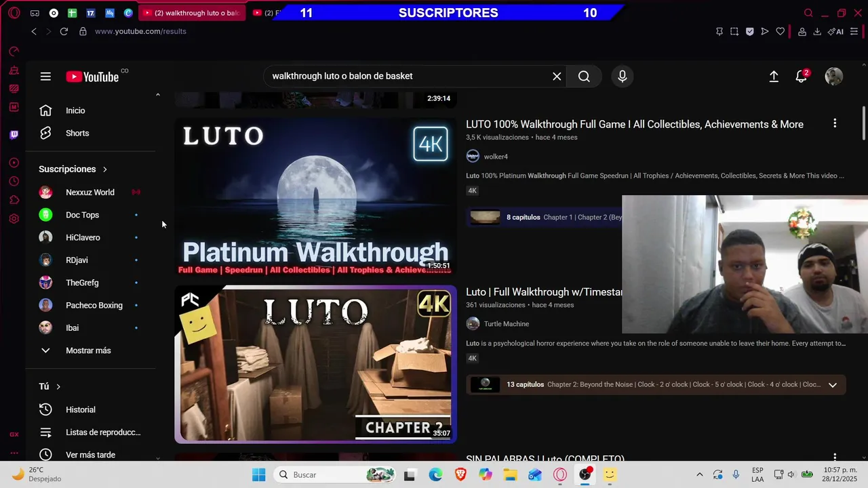Switch to the walkthrough luto browser tab
Screen dimensions: 868x488
coord(192,13)
